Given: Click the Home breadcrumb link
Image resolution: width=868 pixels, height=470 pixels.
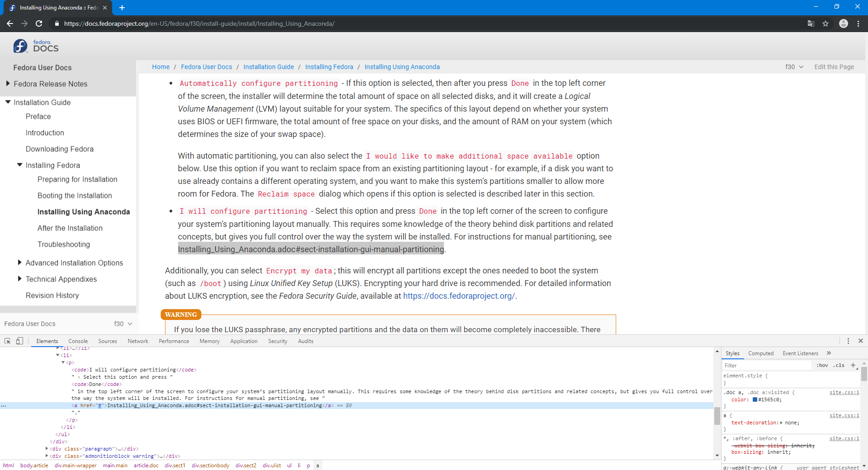Looking at the screenshot, I should (x=161, y=67).
